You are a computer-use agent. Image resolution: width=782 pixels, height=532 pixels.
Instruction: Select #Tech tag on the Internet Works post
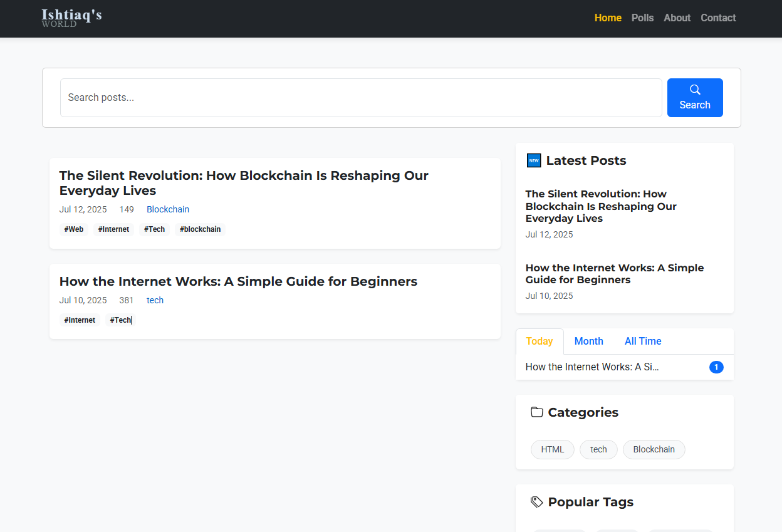click(x=120, y=320)
